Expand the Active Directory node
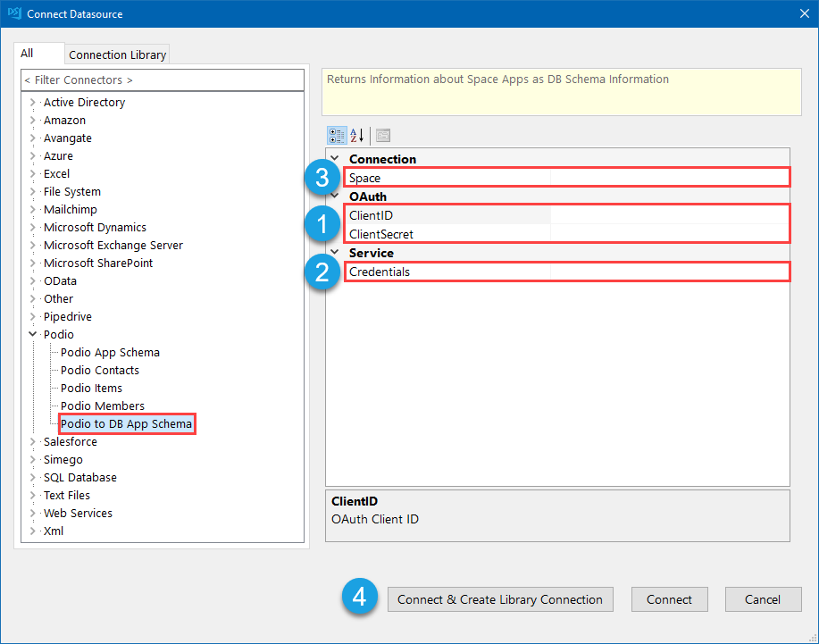Viewport: 819px width, 644px height. (33, 103)
